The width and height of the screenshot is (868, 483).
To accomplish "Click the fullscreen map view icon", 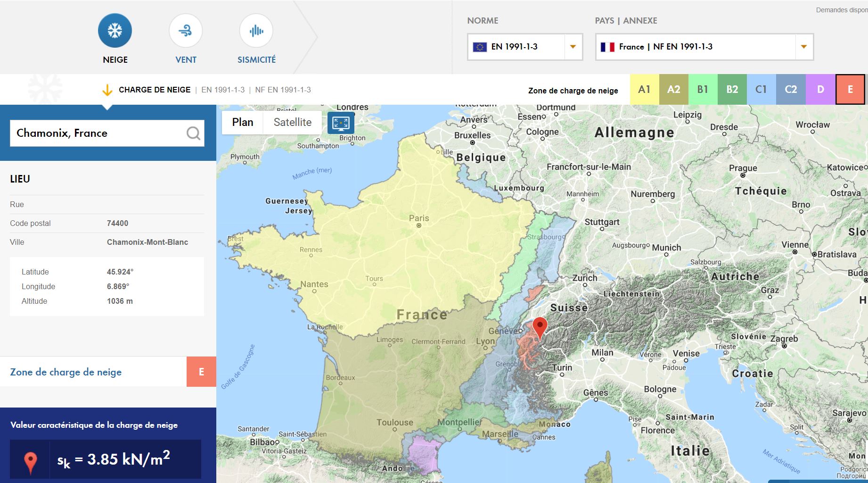I will [x=340, y=123].
